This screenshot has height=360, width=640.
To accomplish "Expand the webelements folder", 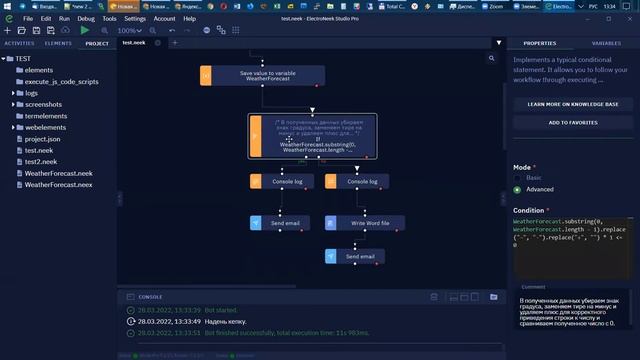I will (13, 127).
